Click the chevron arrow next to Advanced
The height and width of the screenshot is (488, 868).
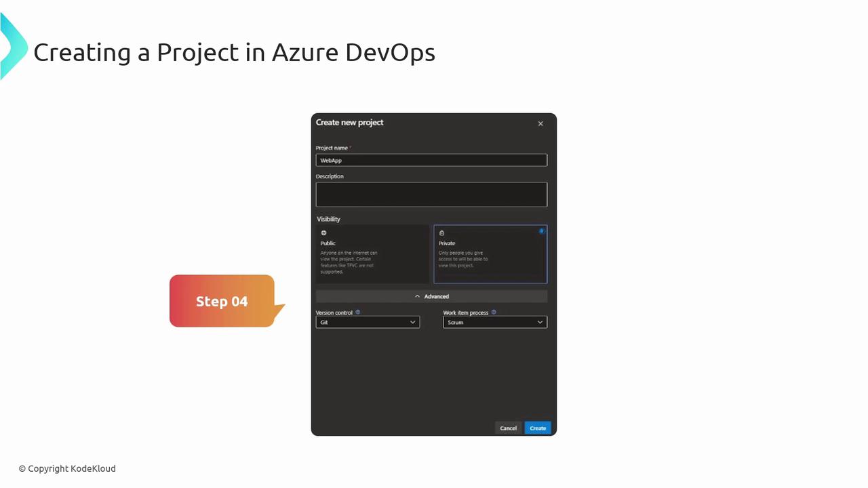(x=417, y=296)
